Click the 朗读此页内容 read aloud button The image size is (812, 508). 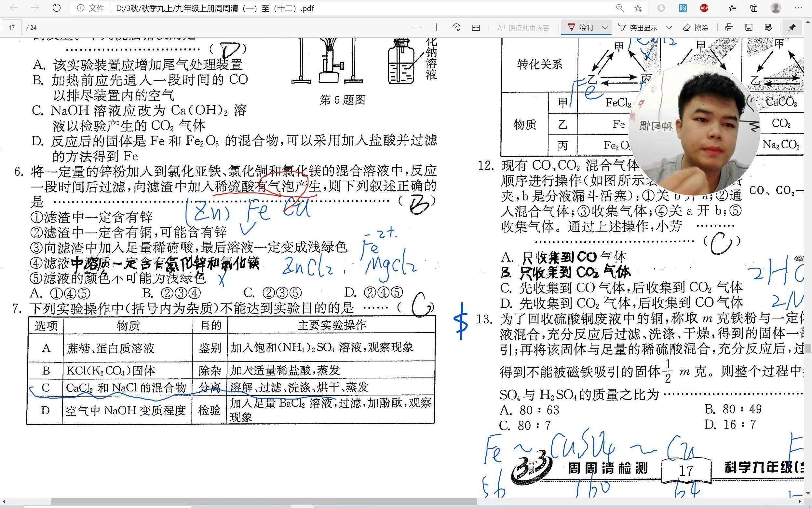[523, 28]
